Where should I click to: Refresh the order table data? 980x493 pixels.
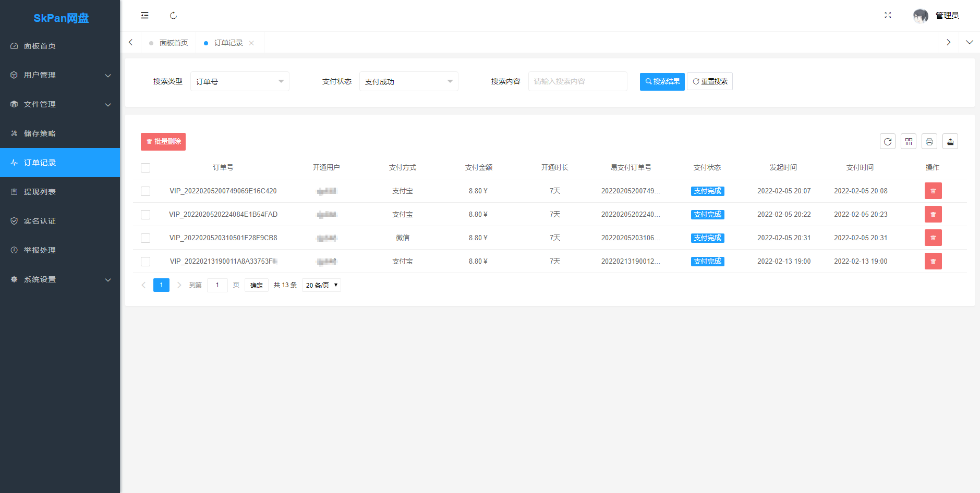(x=887, y=141)
